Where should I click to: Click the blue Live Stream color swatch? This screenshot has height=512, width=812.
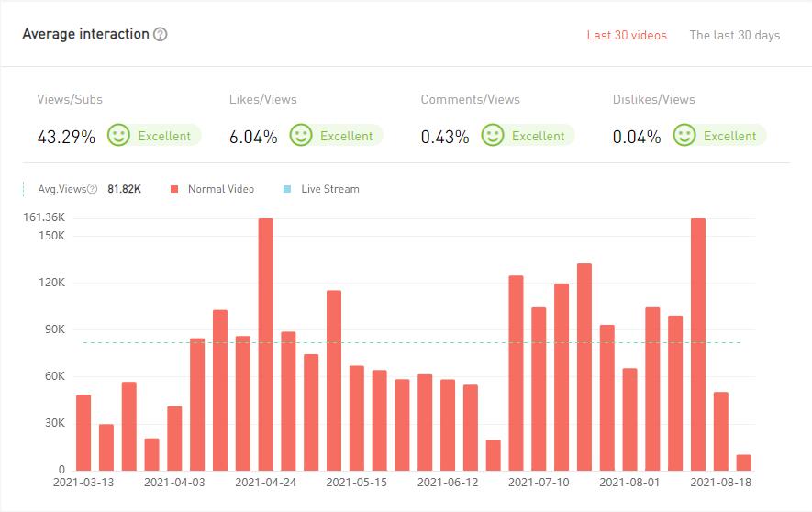(x=287, y=189)
